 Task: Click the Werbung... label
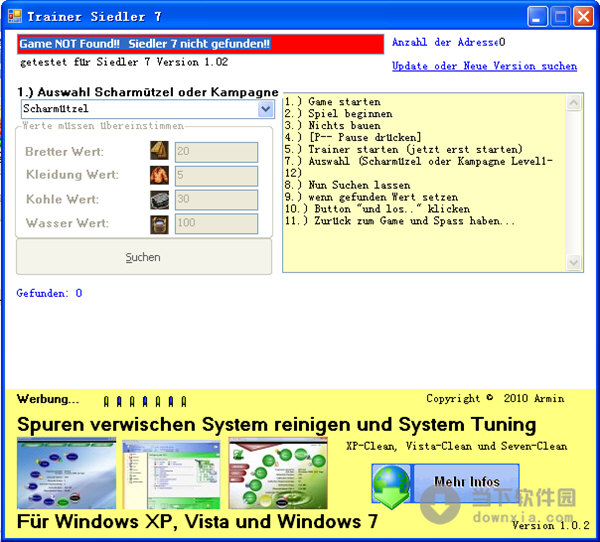(48, 399)
